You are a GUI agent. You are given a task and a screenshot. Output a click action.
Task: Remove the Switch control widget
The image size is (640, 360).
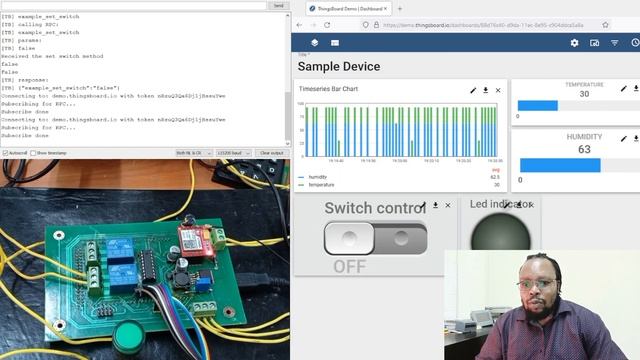click(x=448, y=205)
